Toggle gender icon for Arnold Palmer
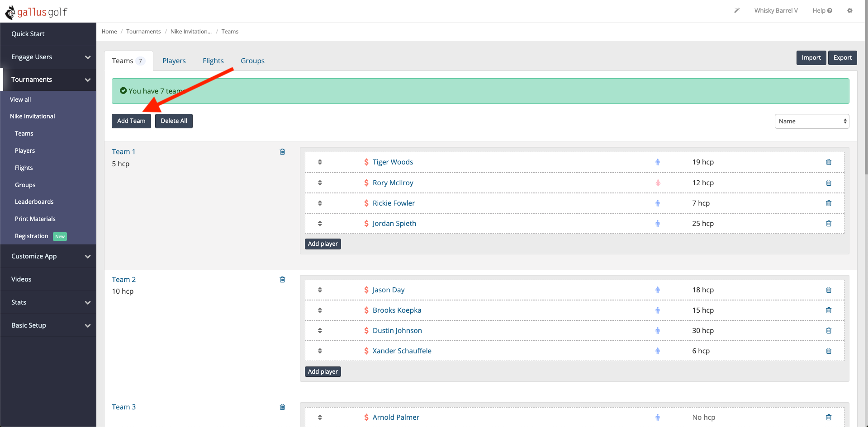Screen dimensions: 868x427 point(658,418)
